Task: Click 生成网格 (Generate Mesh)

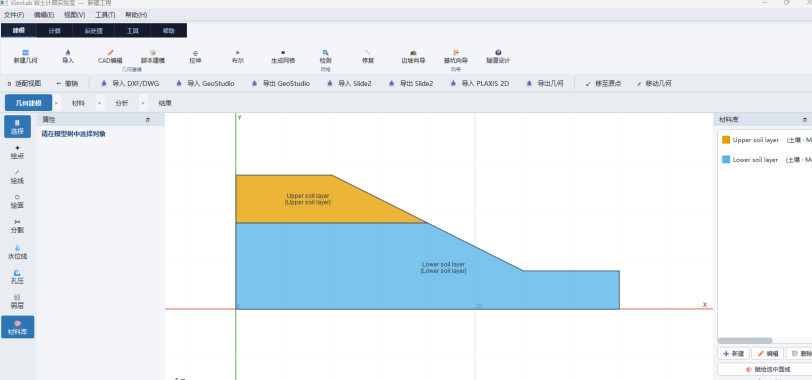Action: coord(283,56)
